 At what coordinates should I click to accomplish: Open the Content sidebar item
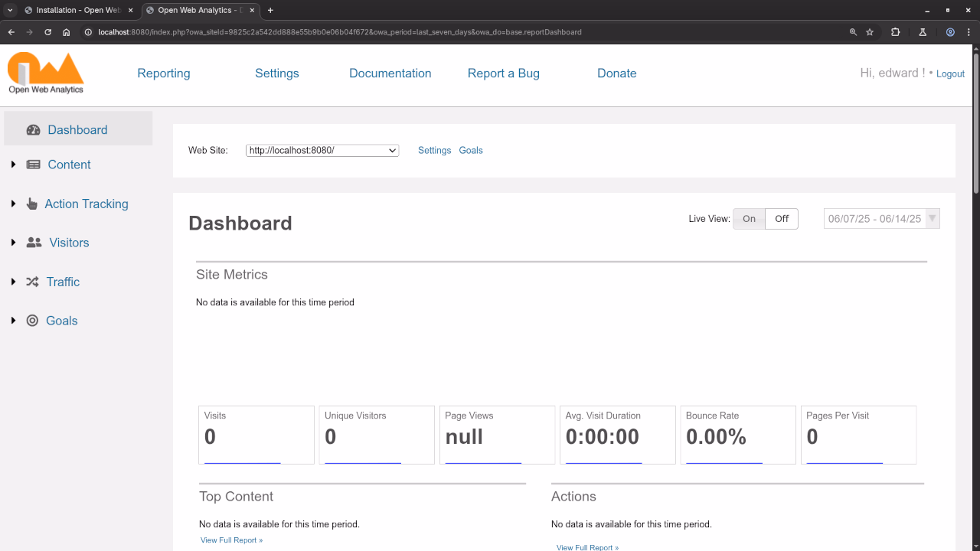tap(69, 165)
